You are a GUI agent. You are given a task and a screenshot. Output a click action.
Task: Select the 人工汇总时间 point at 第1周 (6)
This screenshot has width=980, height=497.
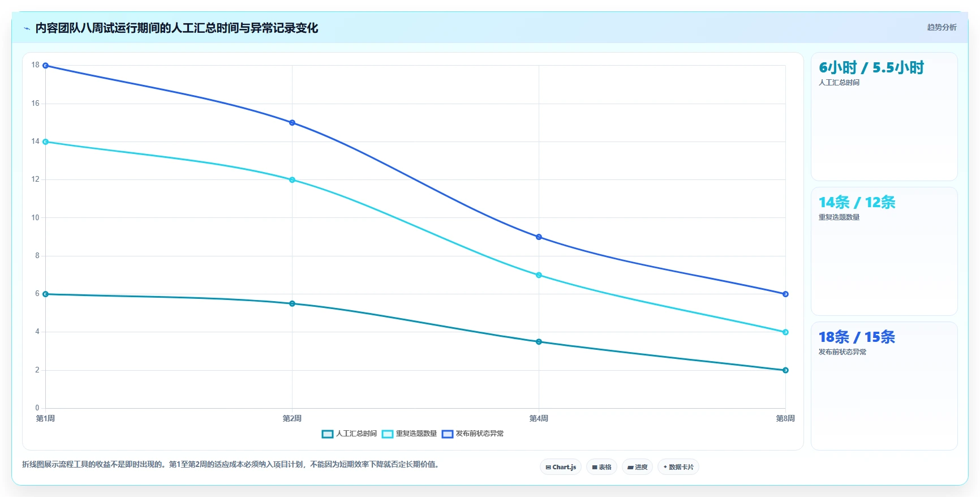pyautogui.click(x=46, y=294)
